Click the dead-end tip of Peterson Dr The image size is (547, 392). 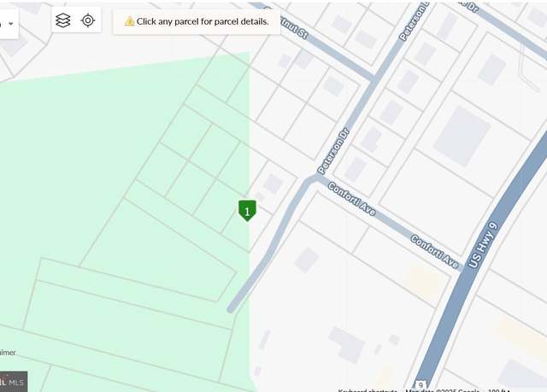pos(231,309)
